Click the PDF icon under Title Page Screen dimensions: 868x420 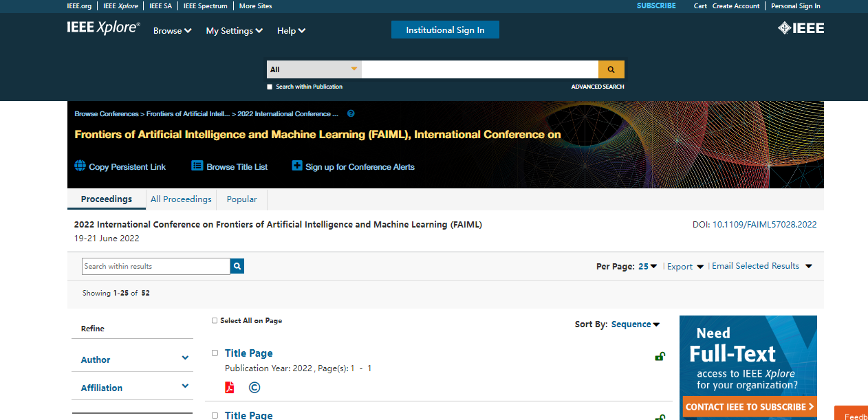[230, 388]
